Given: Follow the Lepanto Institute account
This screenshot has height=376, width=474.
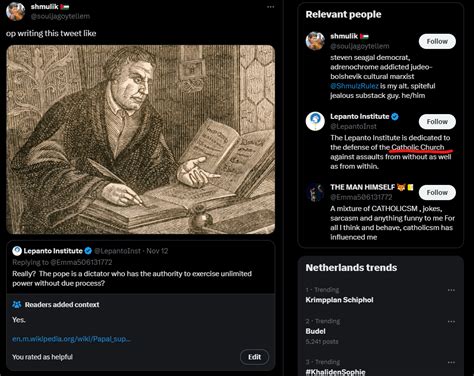Looking at the screenshot, I should click(x=437, y=122).
